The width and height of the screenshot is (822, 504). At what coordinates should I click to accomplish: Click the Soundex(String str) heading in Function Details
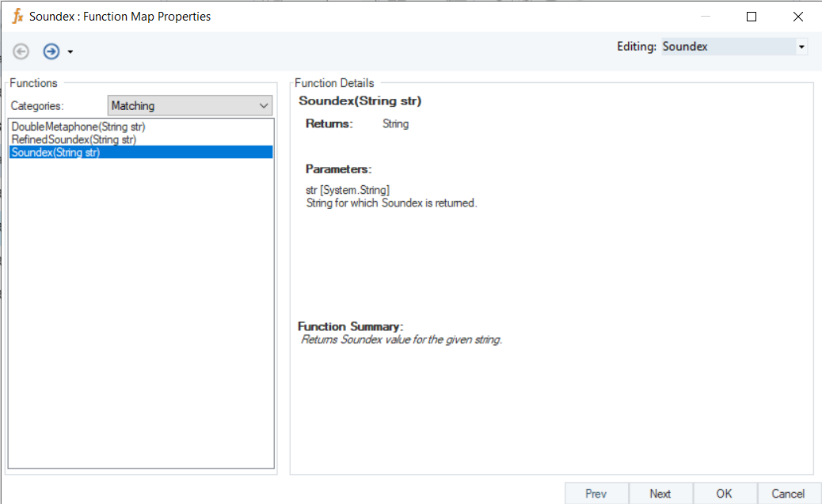[360, 100]
